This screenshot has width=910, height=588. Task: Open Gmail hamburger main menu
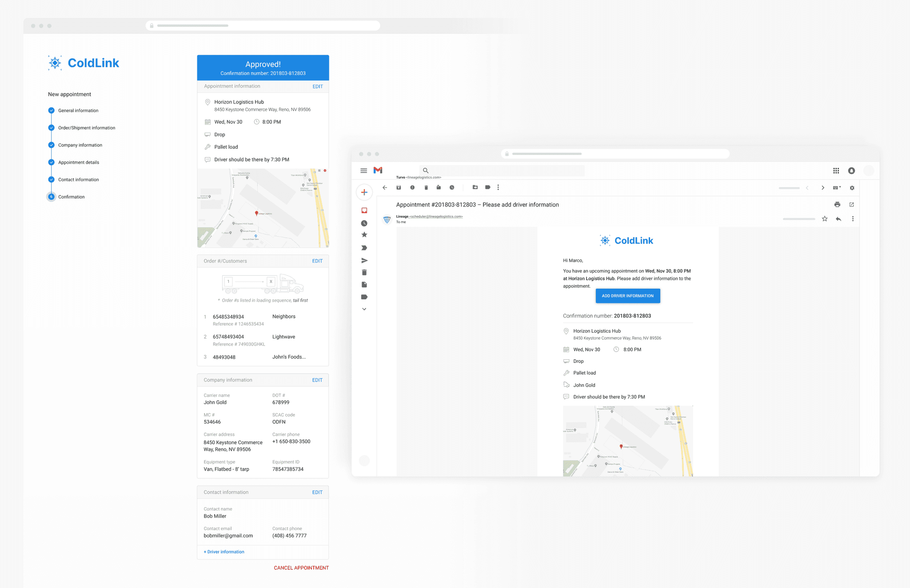363,171
